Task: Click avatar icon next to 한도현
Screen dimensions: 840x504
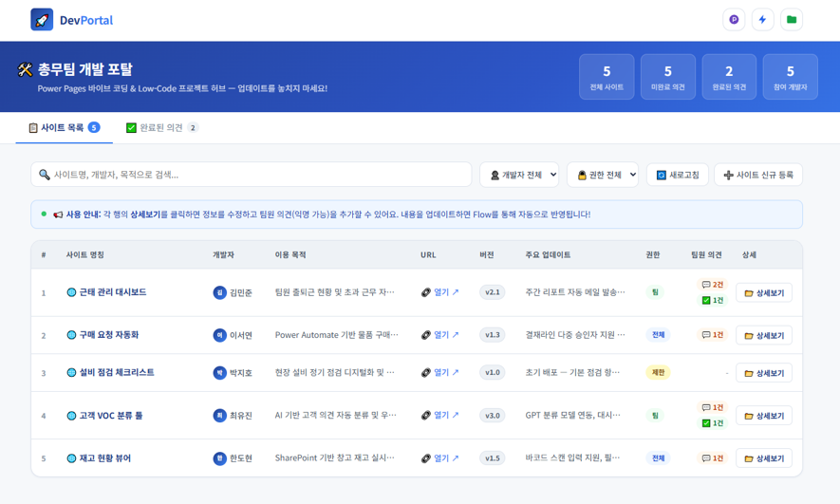Action: click(x=219, y=457)
